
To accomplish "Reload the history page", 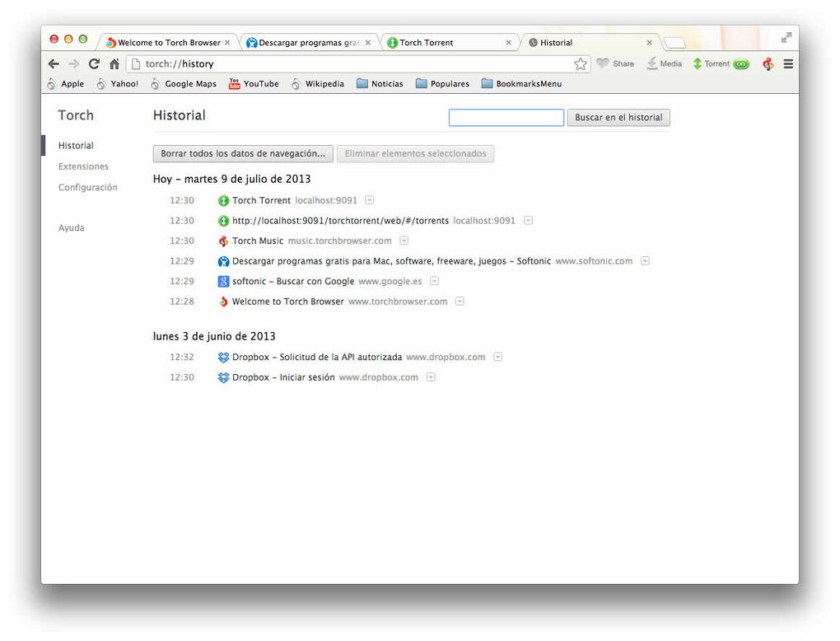I will [94, 63].
